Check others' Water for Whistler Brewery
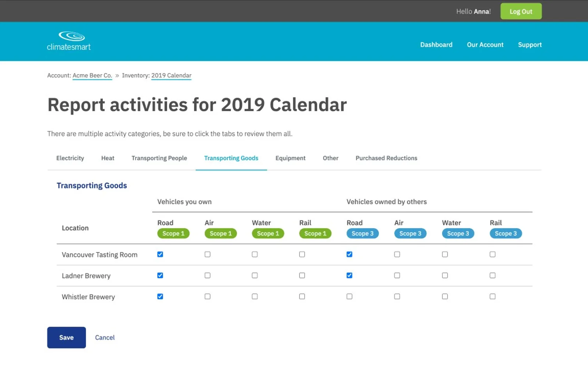Image resolution: width=588 pixels, height=368 pixels. pyautogui.click(x=445, y=296)
